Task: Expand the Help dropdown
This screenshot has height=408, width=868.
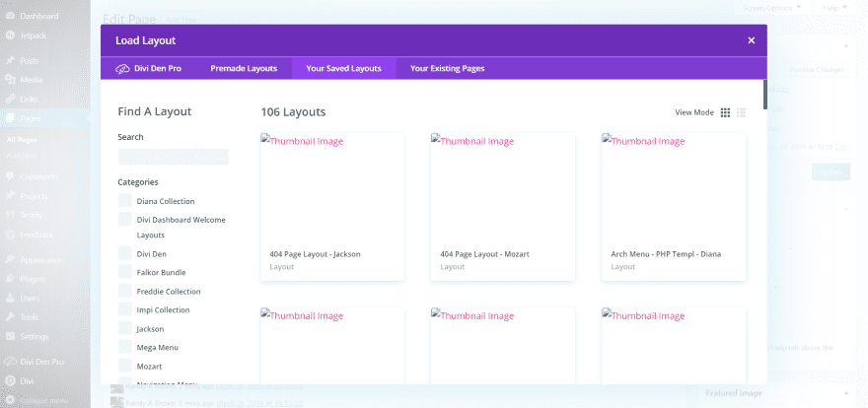Action: click(x=834, y=8)
